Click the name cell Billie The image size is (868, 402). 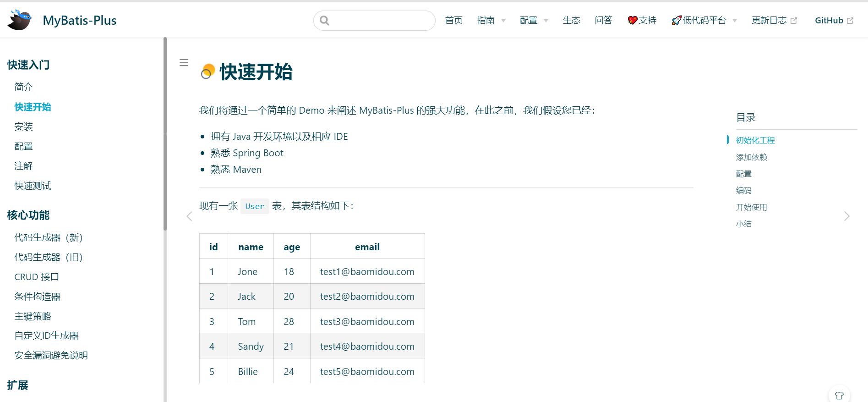coord(251,371)
